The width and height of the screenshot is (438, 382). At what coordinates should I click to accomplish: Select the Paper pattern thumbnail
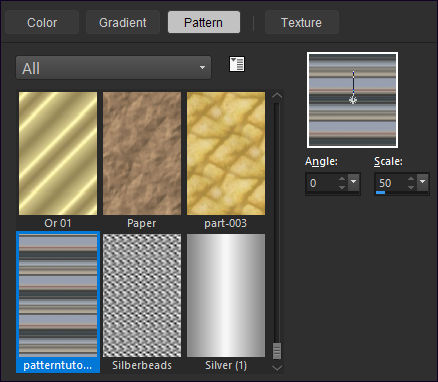tap(142, 154)
